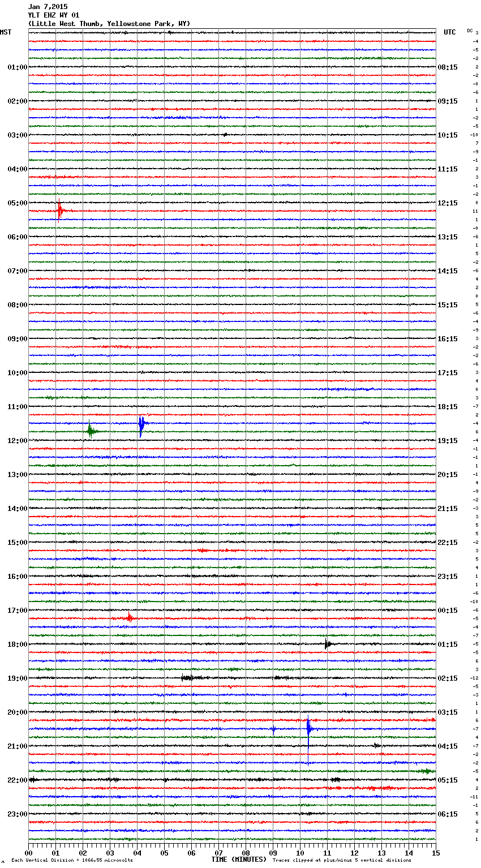The width and height of the screenshot is (481, 868).
Task: Select the '08:00' MST hour label
Action: (x=18, y=305)
